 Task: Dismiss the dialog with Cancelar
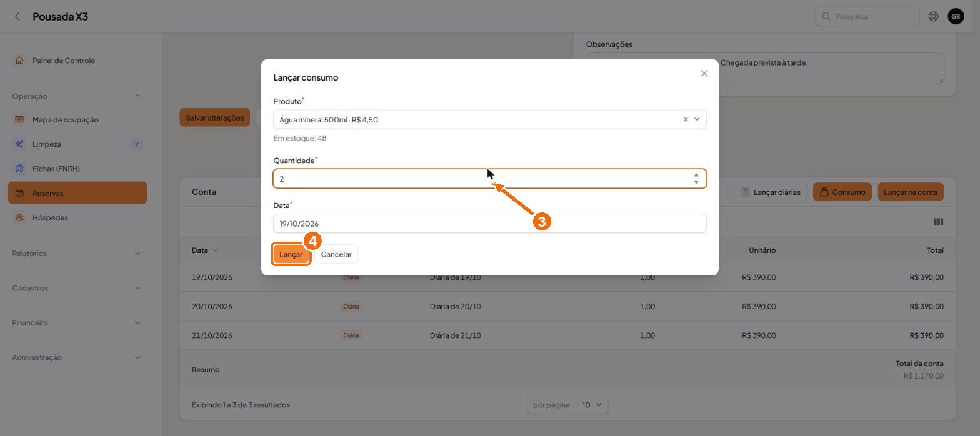click(x=336, y=254)
